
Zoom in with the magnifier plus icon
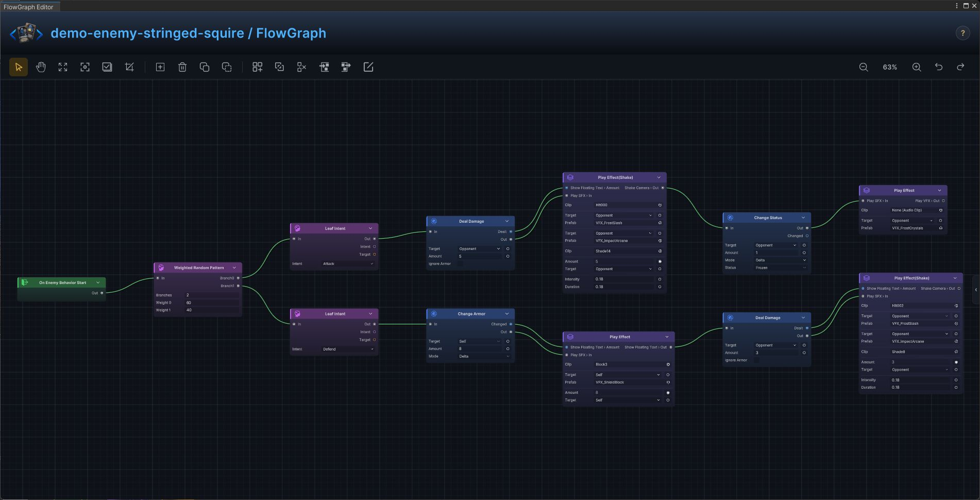coord(917,67)
